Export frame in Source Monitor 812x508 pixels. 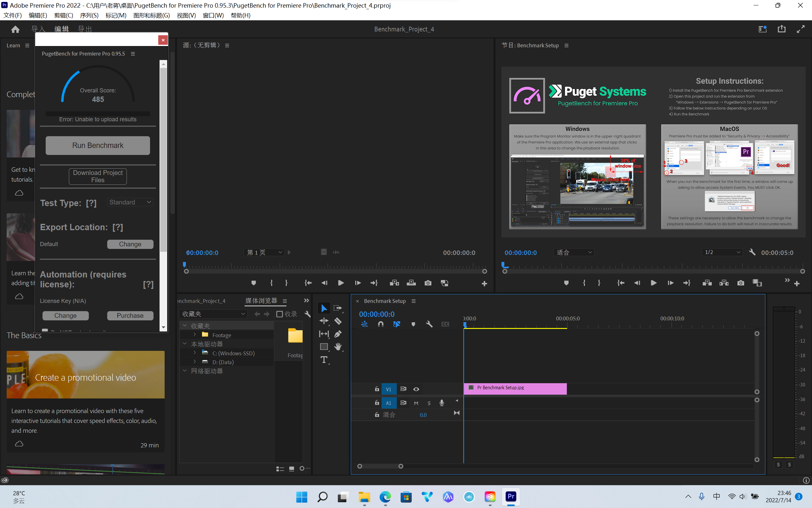pos(428,283)
